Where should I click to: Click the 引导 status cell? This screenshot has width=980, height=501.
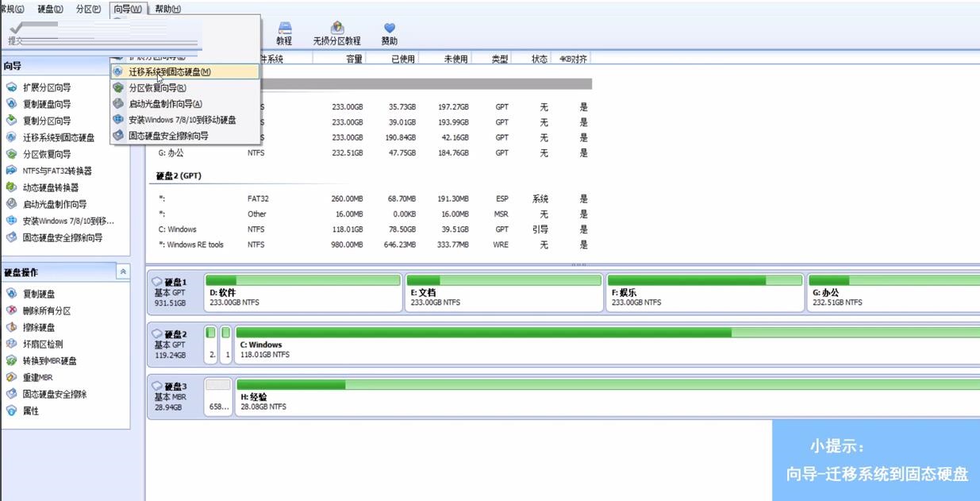pyautogui.click(x=540, y=229)
